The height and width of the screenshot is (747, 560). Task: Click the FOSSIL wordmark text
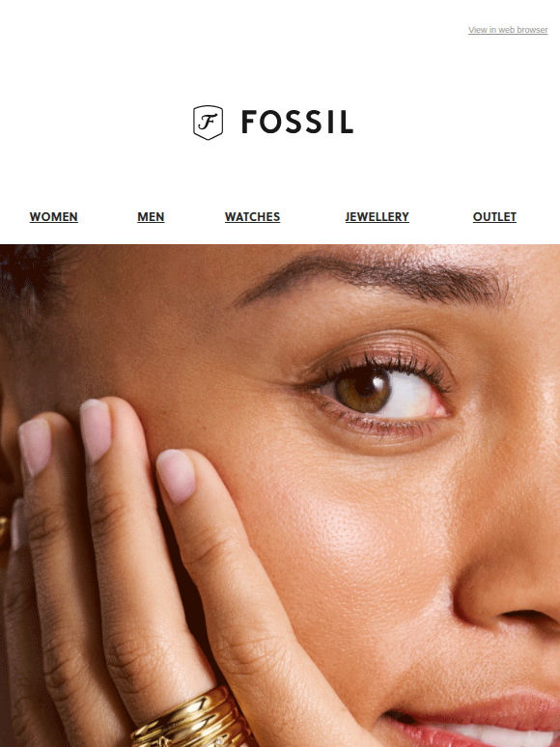tap(297, 122)
